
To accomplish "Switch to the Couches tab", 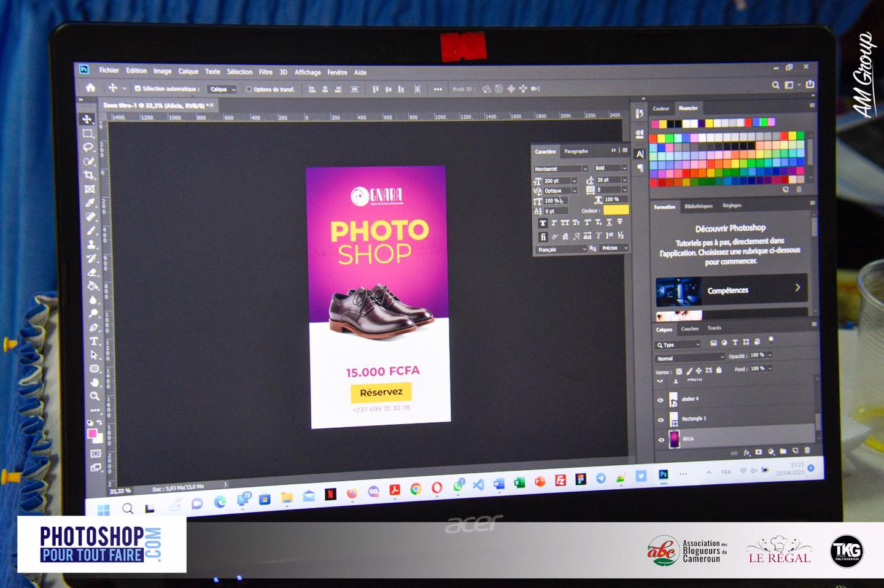I will pos(689,328).
